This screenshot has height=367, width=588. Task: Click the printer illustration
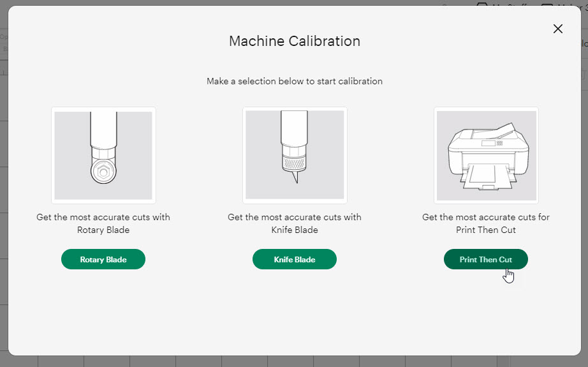coord(486,155)
